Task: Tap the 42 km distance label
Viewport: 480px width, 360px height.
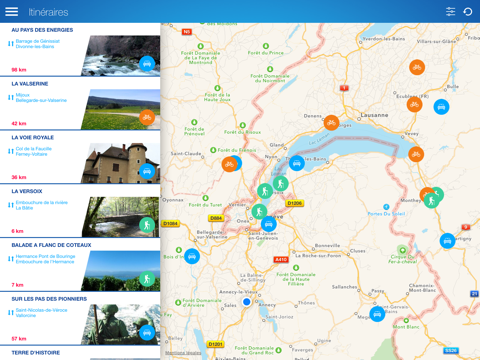Action: pyautogui.click(x=19, y=123)
